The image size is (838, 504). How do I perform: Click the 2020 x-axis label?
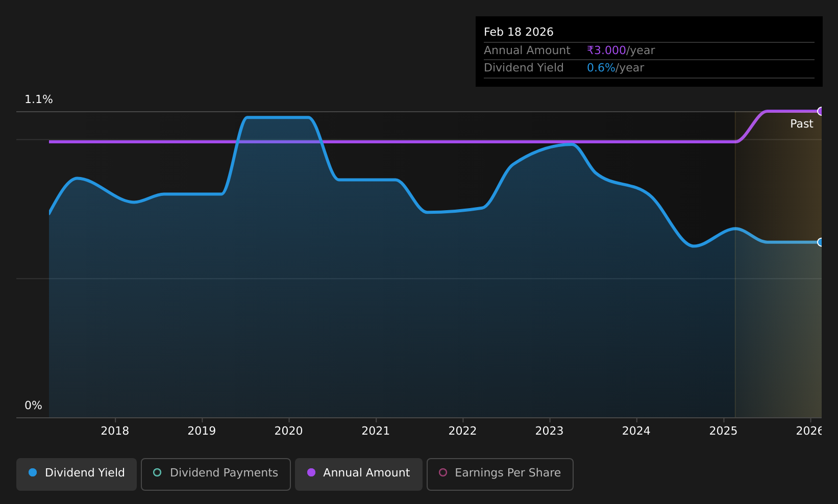coord(289,431)
